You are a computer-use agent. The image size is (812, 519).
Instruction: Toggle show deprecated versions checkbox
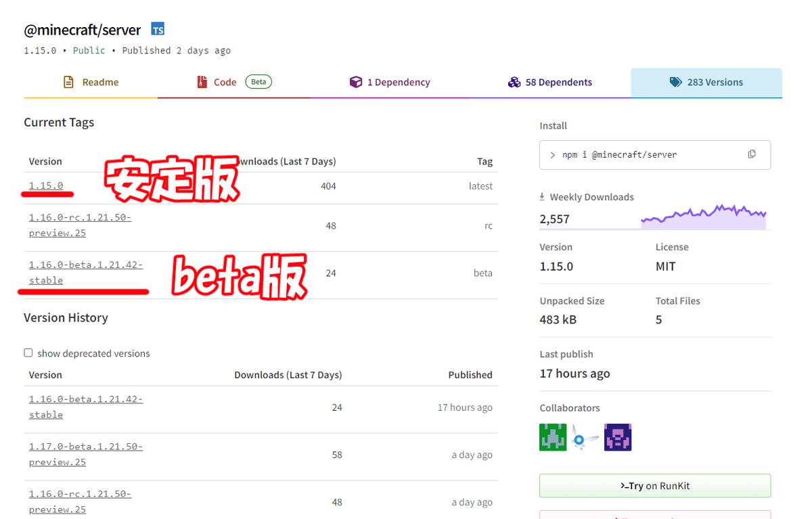[28, 353]
